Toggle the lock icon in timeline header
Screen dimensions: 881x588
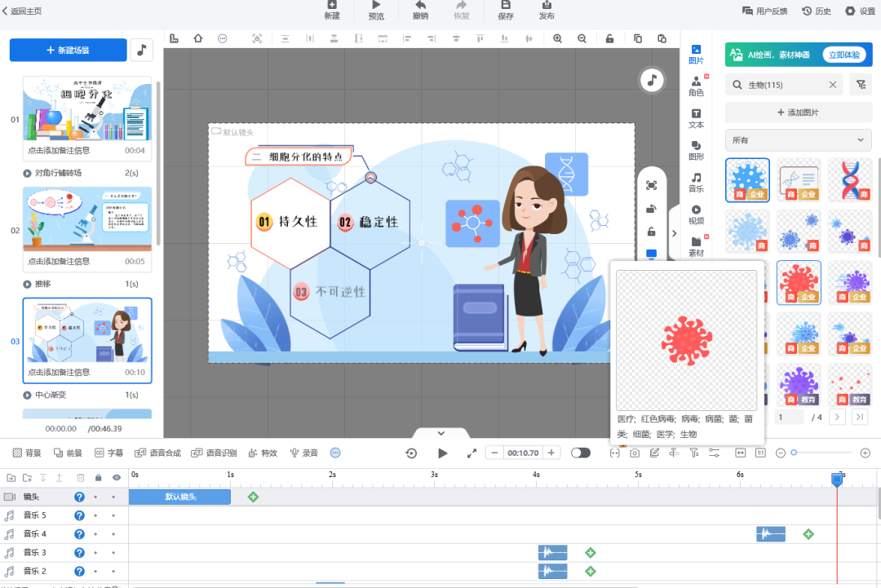[x=99, y=477]
